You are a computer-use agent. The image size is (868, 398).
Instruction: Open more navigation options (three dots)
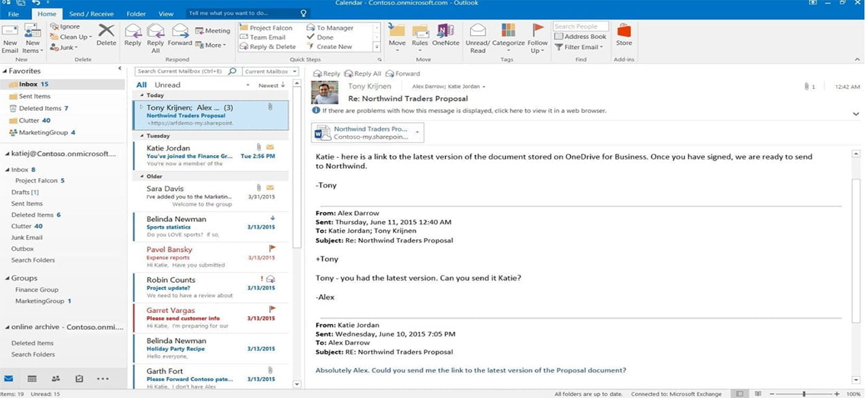pos(103,378)
